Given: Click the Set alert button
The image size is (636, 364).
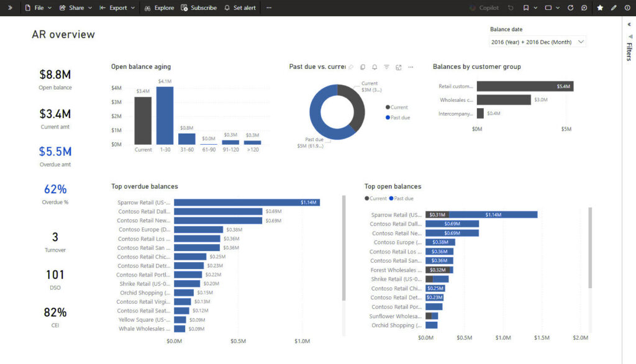Looking at the screenshot, I should pyautogui.click(x=240, y=8).
